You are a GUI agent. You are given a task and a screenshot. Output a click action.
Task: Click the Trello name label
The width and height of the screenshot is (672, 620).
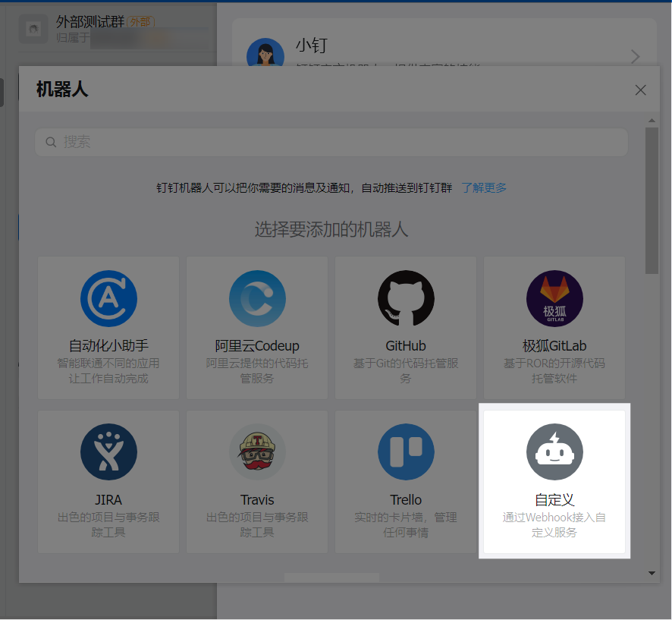coord(406,500)
